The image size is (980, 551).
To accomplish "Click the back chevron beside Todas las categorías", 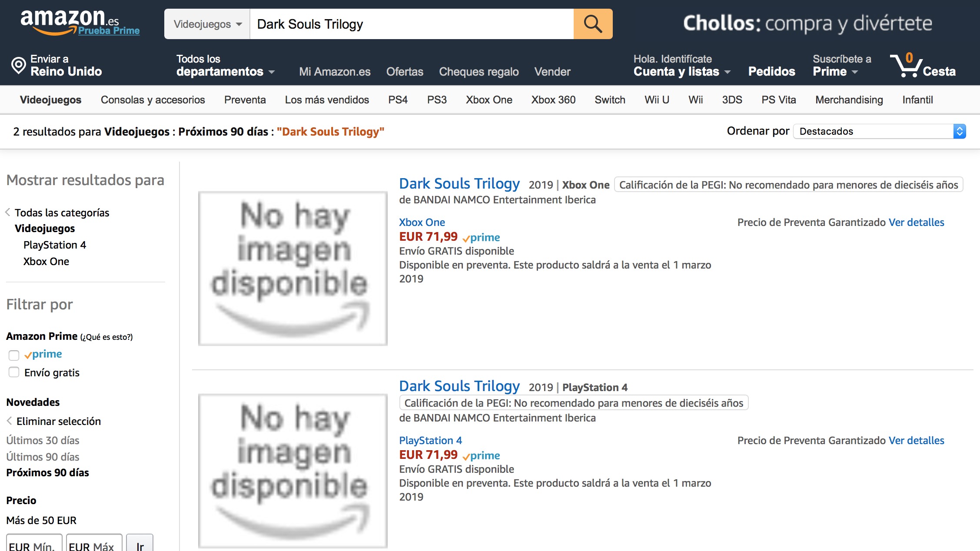I will [x=8, y=212].
